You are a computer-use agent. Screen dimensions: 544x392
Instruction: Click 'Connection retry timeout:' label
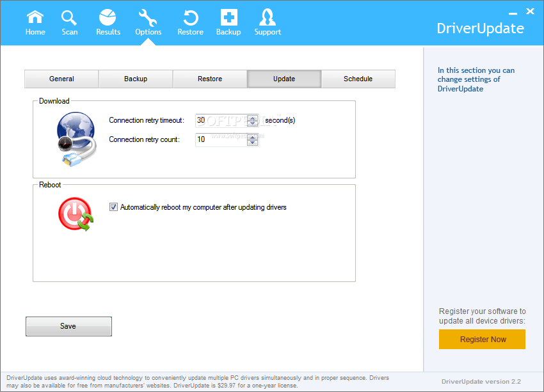[147, 120]
